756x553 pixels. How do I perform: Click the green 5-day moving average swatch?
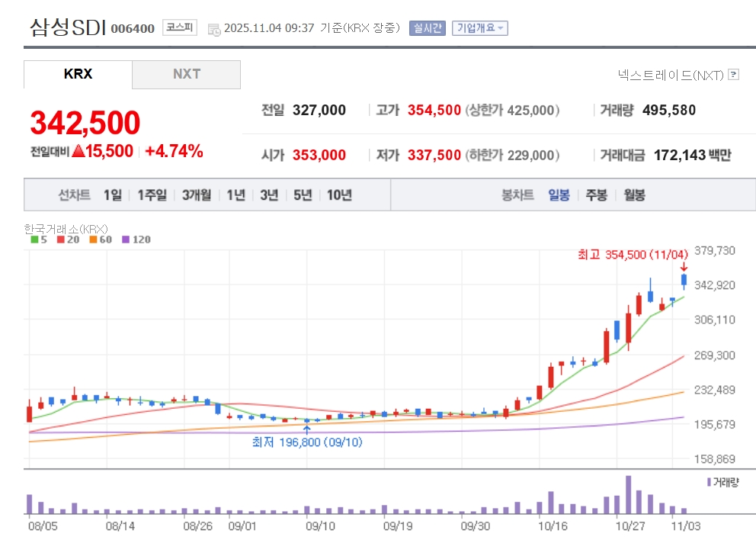coord(34,240)
